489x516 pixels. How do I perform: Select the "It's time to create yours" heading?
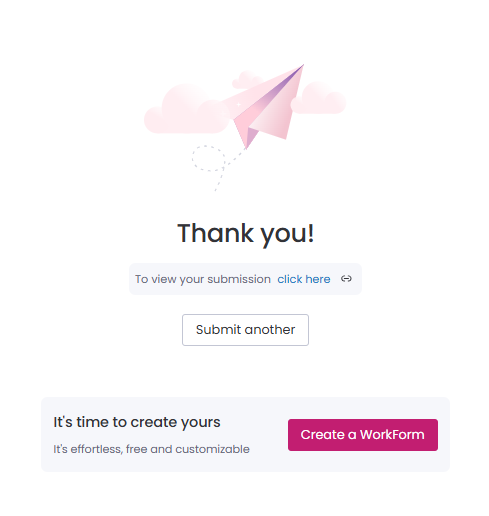click(137, 422)
